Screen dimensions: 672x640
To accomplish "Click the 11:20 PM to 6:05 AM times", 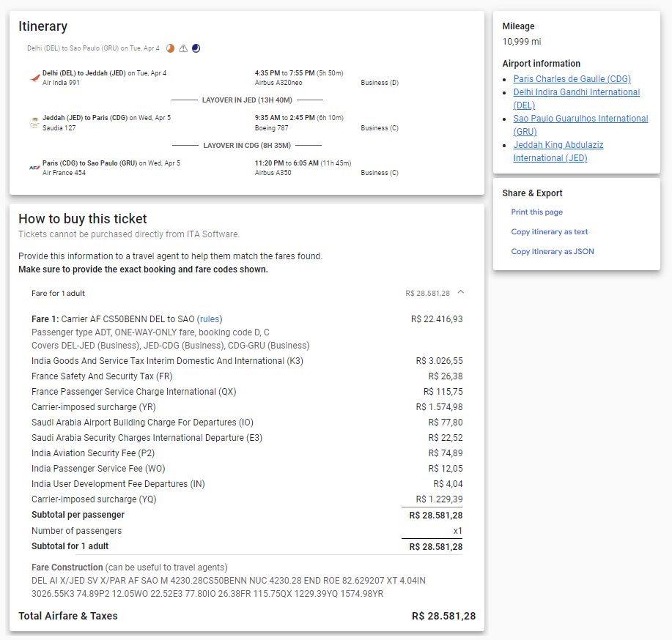I will (287, 163).
